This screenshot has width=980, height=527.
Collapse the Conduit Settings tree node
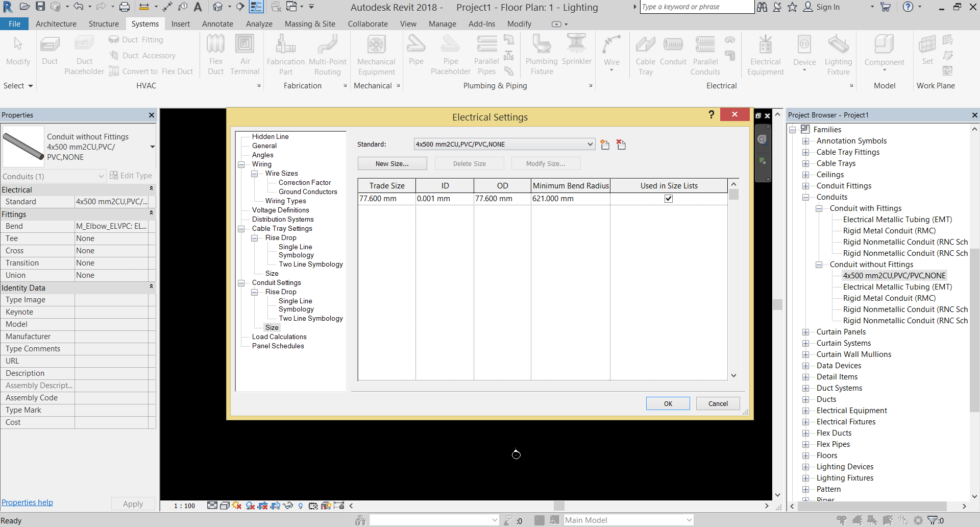pos(241,283)
